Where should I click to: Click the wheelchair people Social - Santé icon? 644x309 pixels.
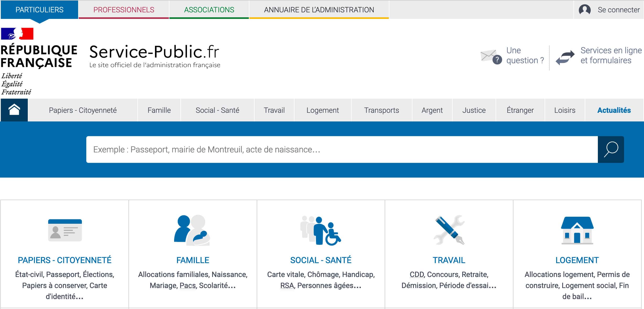[x=320, y=231]
